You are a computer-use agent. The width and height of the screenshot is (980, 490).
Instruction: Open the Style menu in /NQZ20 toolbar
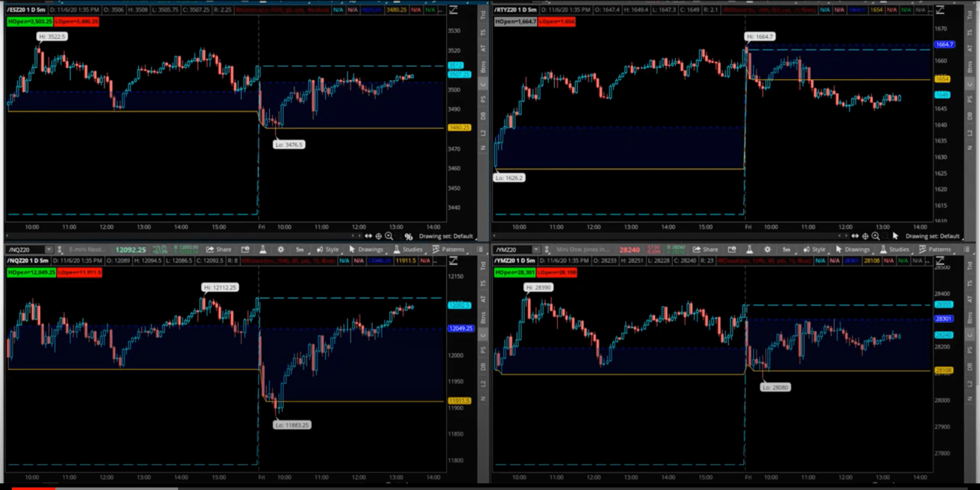[x=328, y=249]
